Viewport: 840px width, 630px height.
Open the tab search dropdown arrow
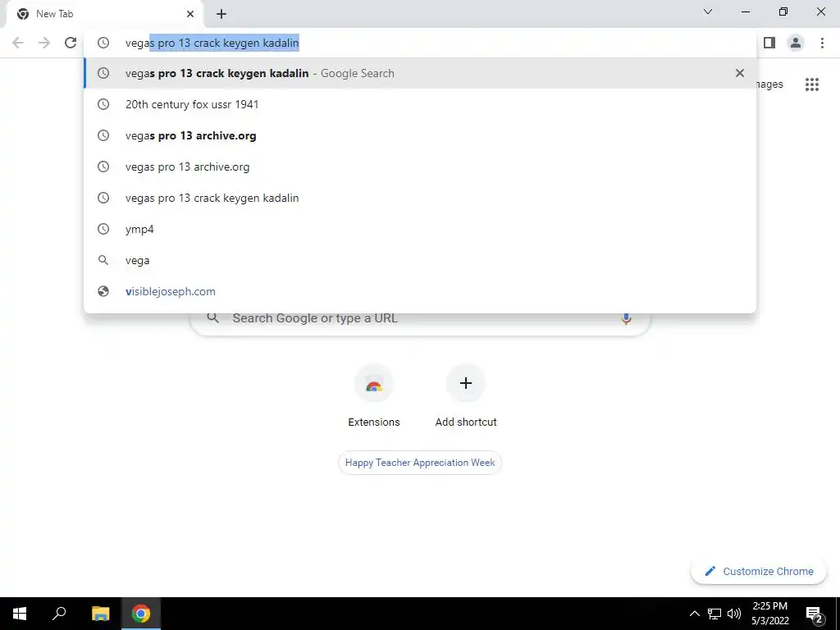pyautogui.click(x=708, y=11)
